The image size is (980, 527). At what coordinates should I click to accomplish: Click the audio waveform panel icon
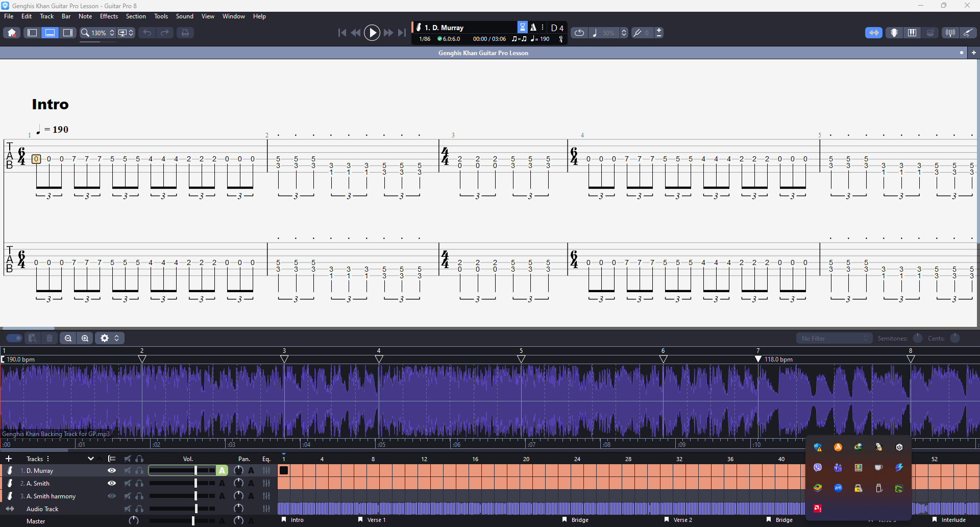point(873,33)
